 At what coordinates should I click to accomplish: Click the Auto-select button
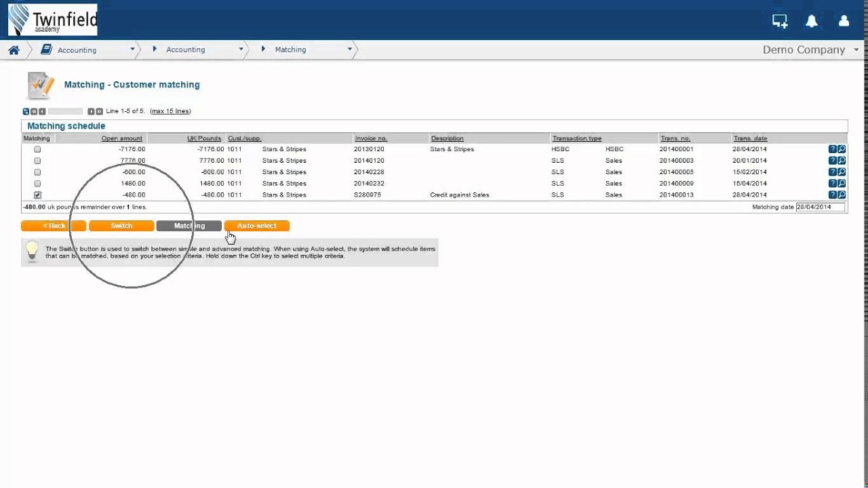click(256, 226)
